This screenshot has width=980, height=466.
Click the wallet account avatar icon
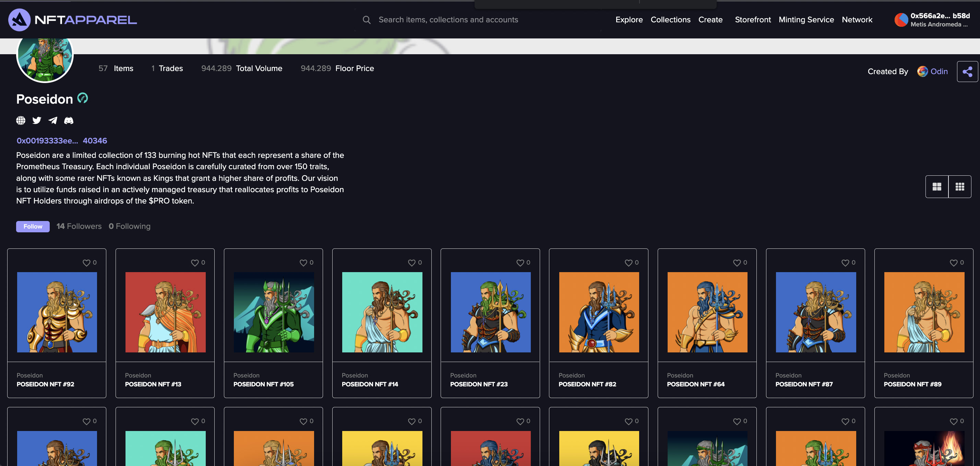[901, 20]
